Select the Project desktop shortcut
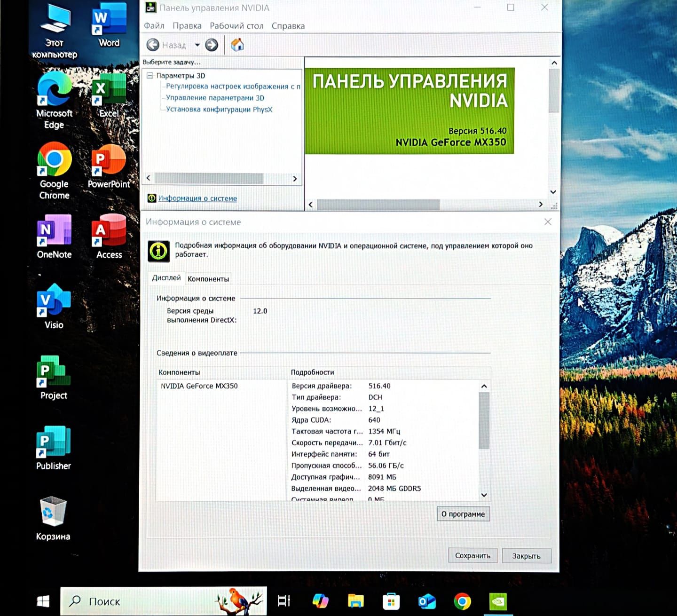The image size is (677, 616). point(54,378)
